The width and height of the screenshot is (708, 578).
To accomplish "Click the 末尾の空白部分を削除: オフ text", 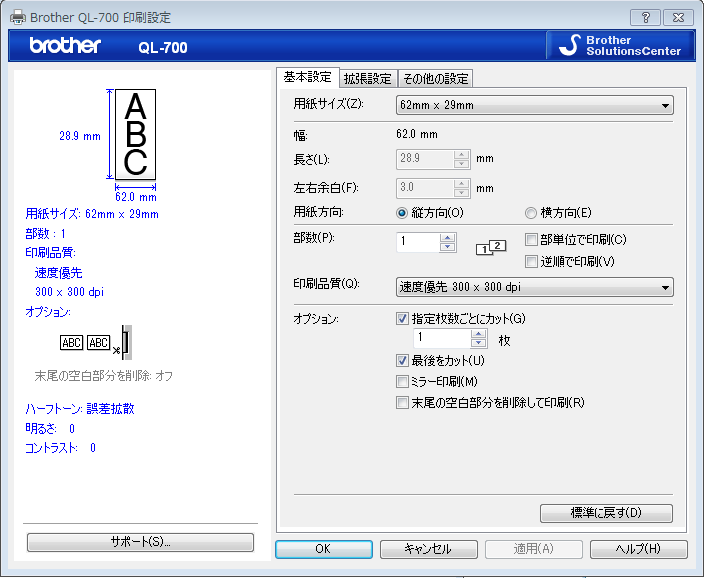I will [x=104, y=376].
